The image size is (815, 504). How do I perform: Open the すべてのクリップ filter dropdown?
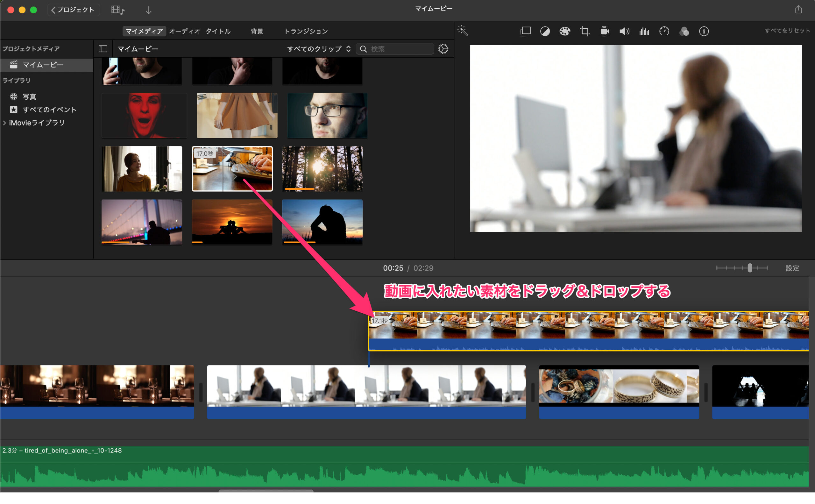pos(319,49)
